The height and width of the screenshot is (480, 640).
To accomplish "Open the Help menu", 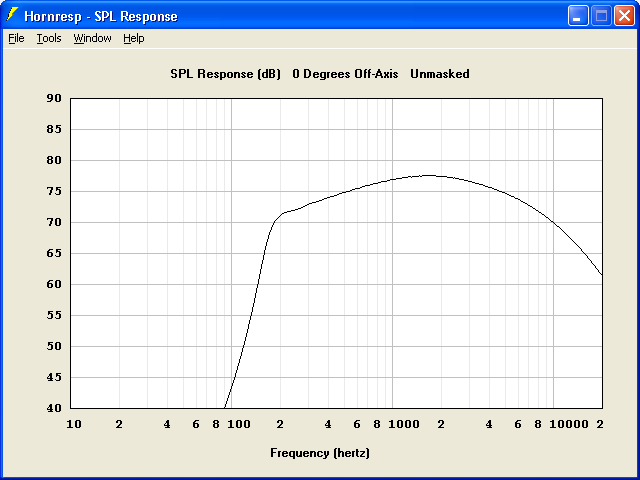I will (x=134, y=38).
